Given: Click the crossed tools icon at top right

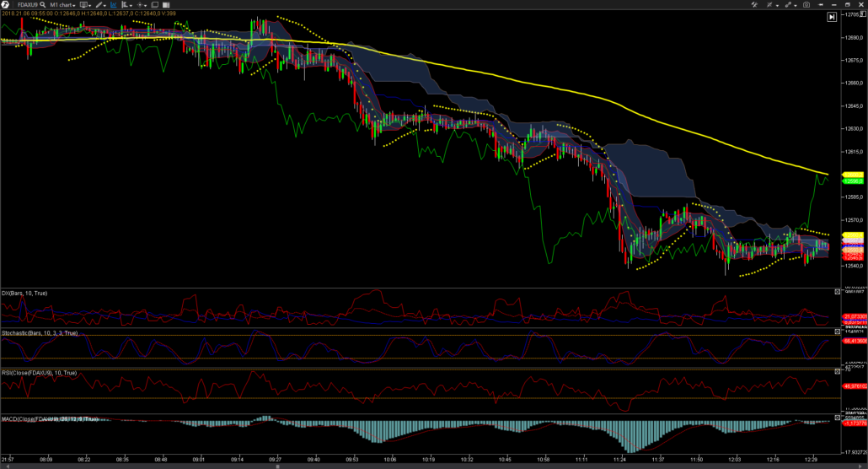Looking at the screenshot, I should tap(754, 4).
